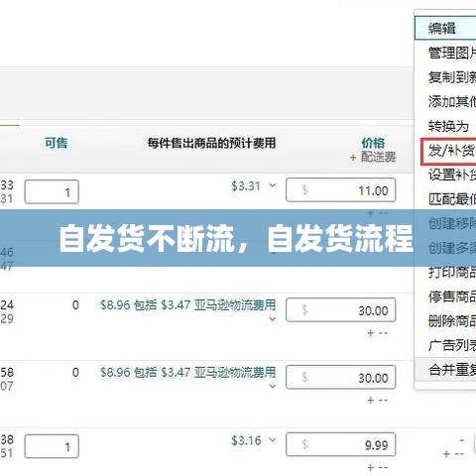This screenshot has width=476, height=476.
Task: Select 编辑 in the dropdown menu
Action: [x=445, y=29]
